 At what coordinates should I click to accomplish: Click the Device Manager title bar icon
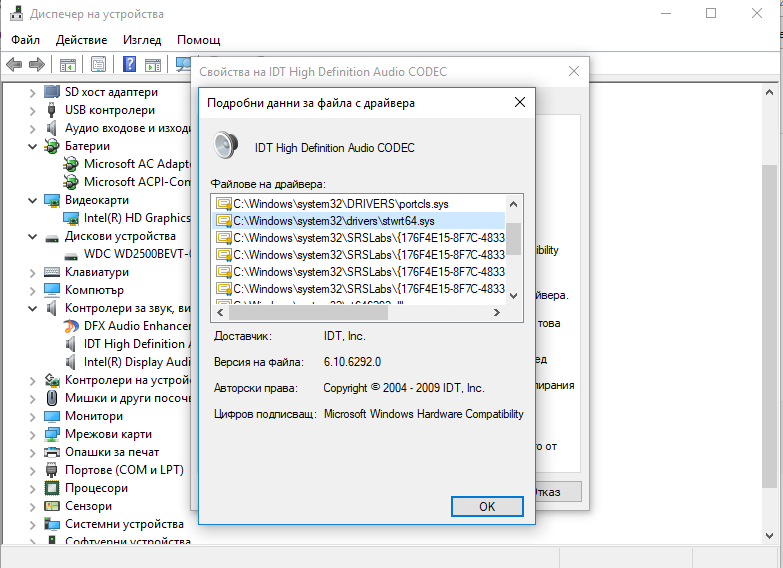coord(16,13)
